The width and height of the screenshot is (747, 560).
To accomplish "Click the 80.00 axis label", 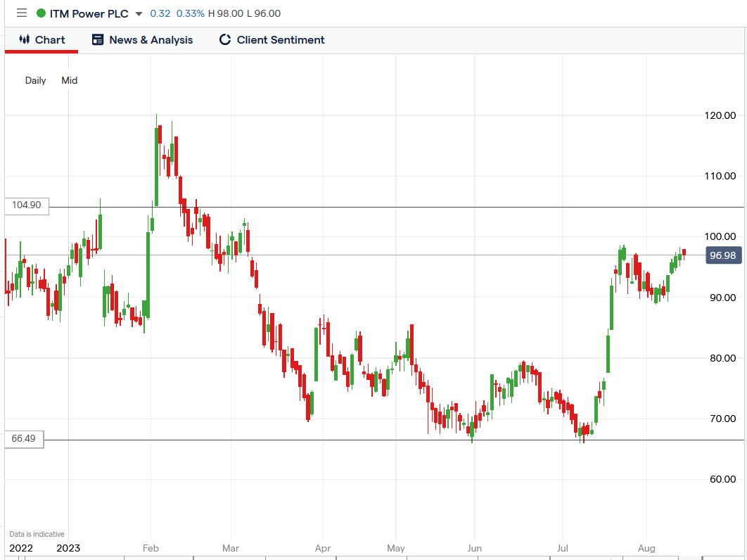I will tap(722, 358).
